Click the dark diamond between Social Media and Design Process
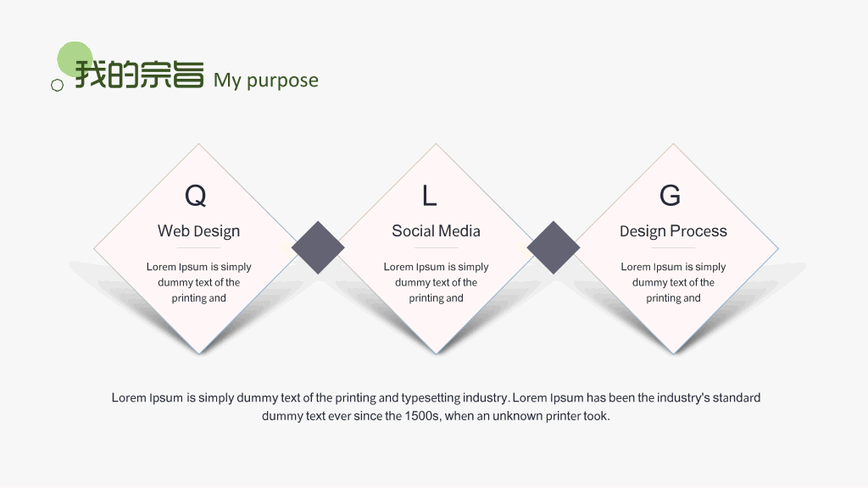 click(554, 248)
